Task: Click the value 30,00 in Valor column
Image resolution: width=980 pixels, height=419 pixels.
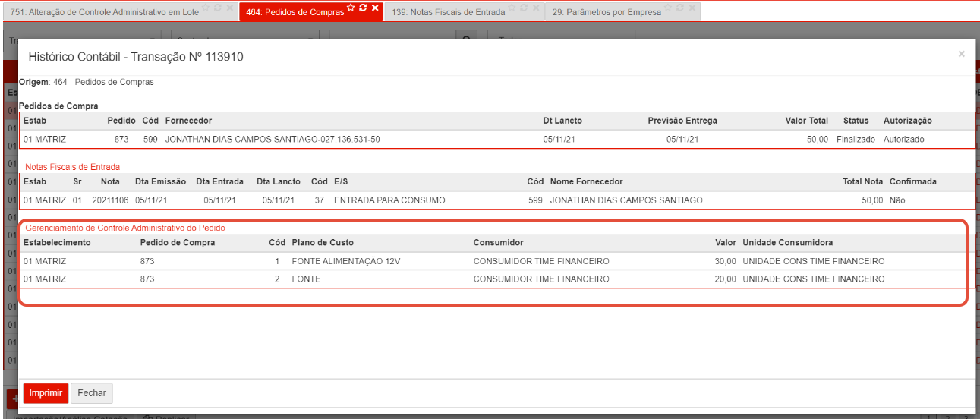Action: click(725, 261)
